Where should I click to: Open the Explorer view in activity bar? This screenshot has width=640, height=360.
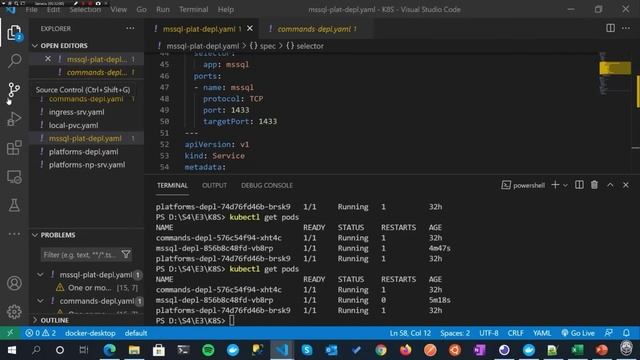pos(14,33)
